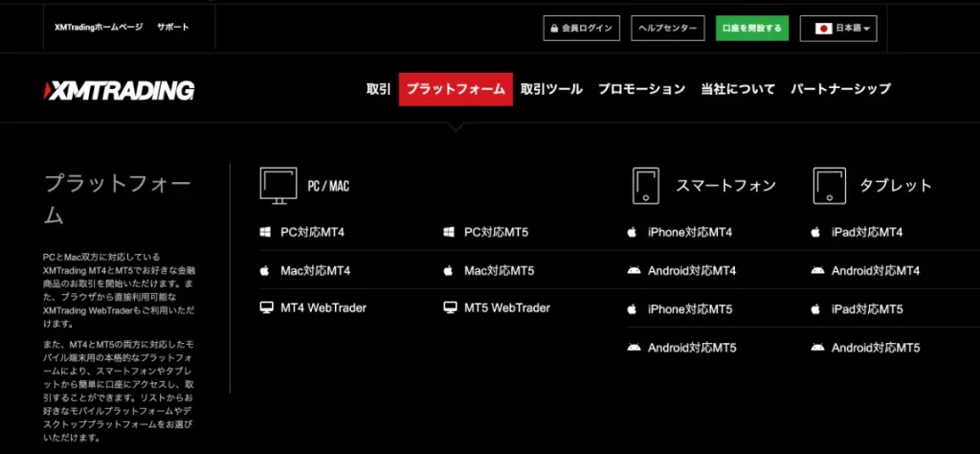980x454 pixels.
Task: Click the 会員ログイン button
Action: [581, 28]
